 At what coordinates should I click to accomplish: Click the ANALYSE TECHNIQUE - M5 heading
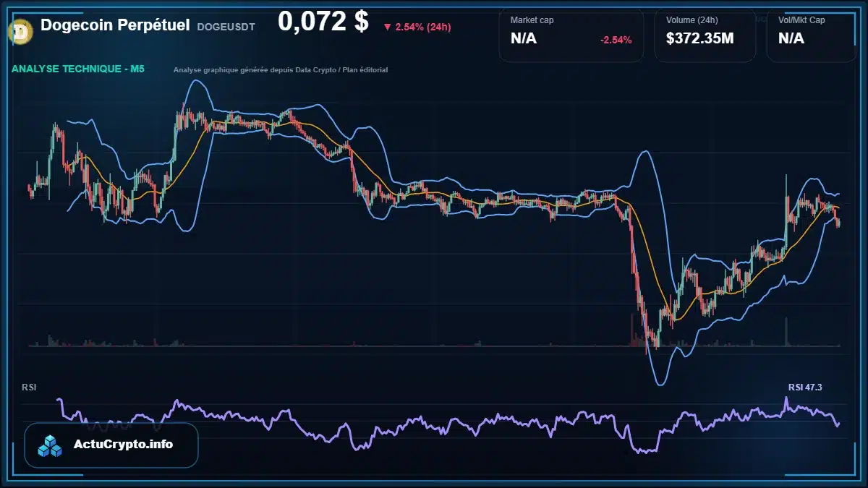click(x=78, y=69)
